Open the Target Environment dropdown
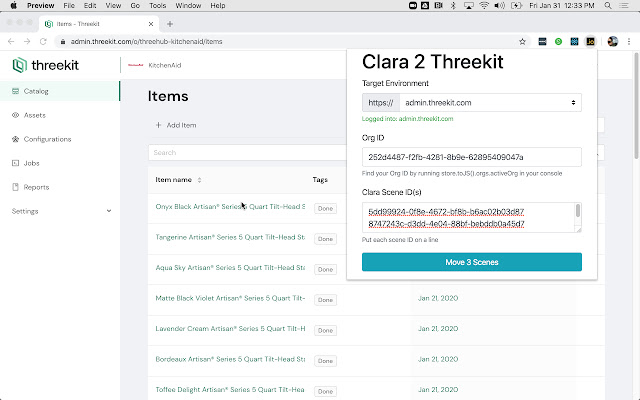Image resolution: width=640 pixels, height=400 pixels. tap(490, 103)
